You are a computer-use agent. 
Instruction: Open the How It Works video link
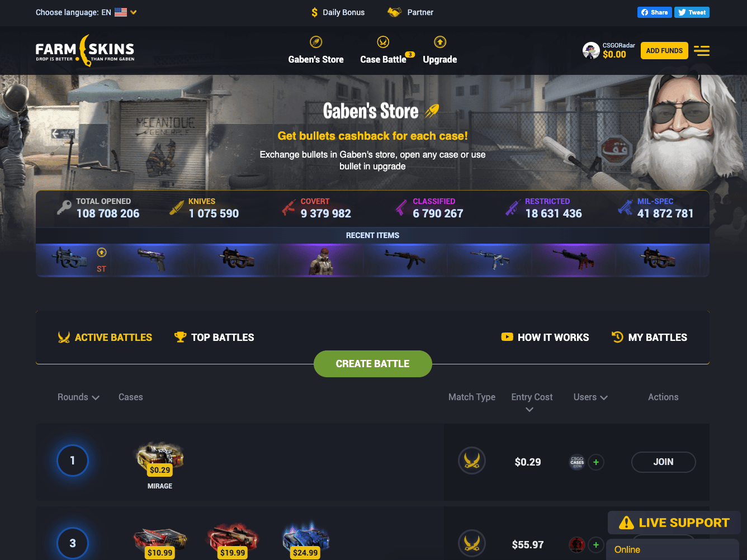(x=545, y=337)
